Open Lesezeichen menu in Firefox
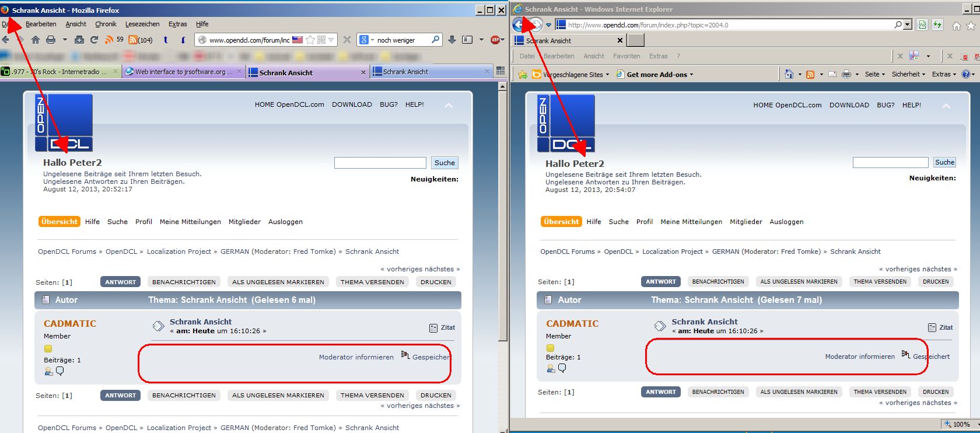 [x=142, y=24]
